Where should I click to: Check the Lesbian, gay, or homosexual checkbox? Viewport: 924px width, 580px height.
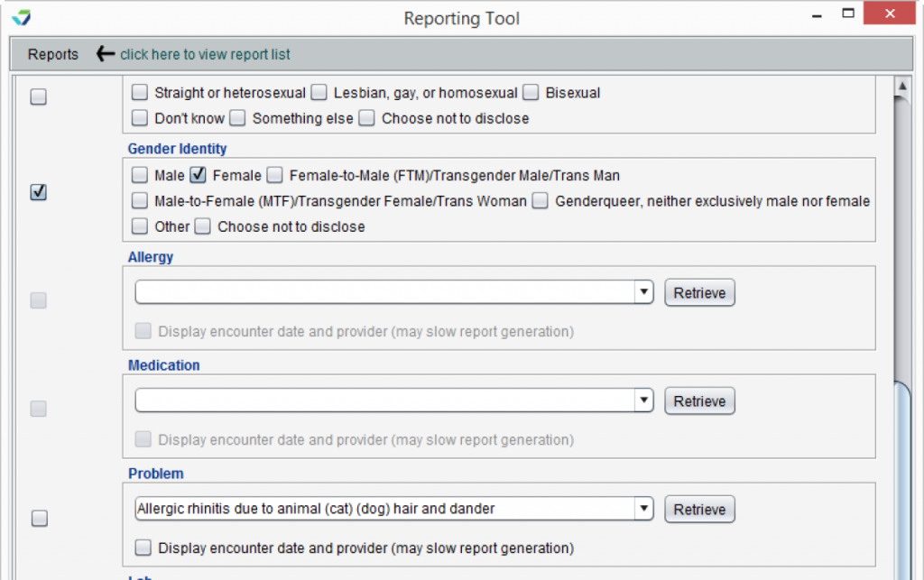pyautogui.click(x=319, y=92)
